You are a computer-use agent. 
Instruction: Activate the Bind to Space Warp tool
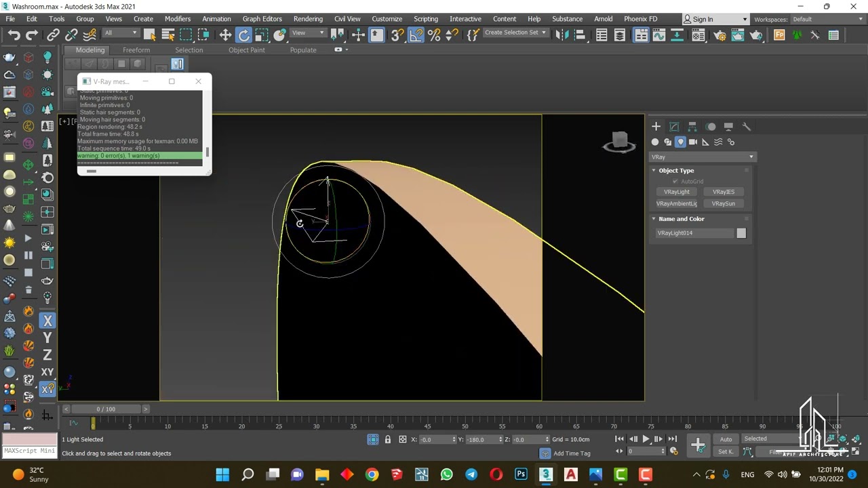pyautogui.click(x=89, y=35)
